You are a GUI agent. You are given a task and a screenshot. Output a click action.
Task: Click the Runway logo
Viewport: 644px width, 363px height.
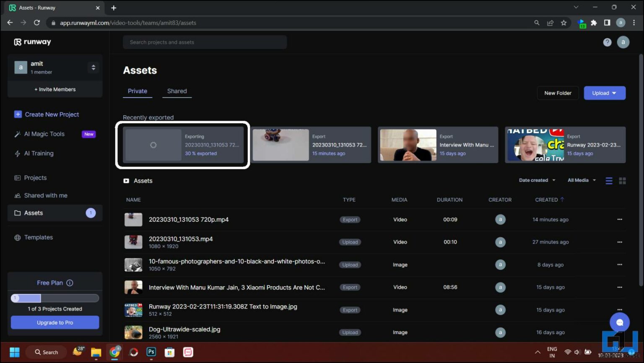[33, 42]
